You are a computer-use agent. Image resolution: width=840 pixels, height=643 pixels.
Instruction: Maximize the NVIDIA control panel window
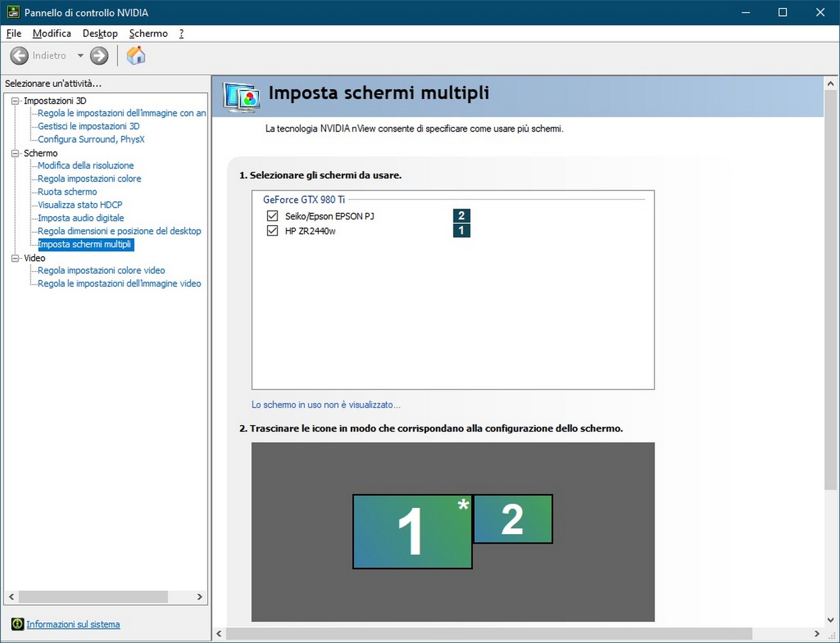point(783,12)
